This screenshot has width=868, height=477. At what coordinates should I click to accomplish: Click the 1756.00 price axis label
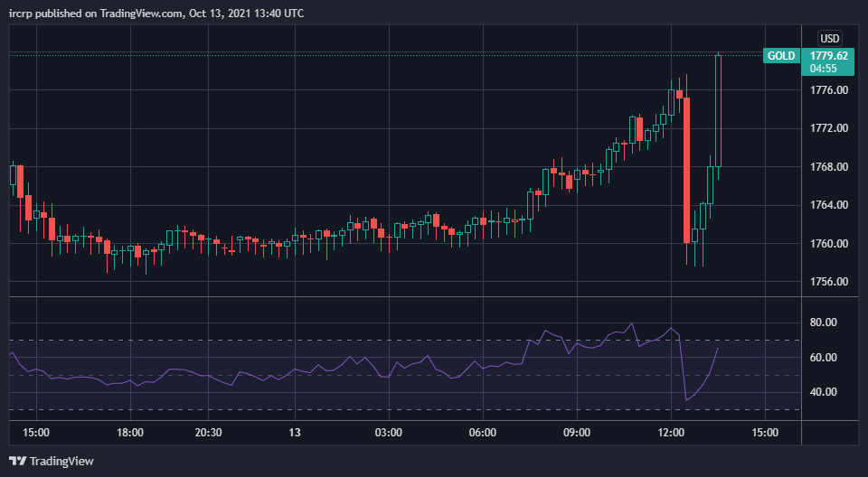tap(829, 282)
